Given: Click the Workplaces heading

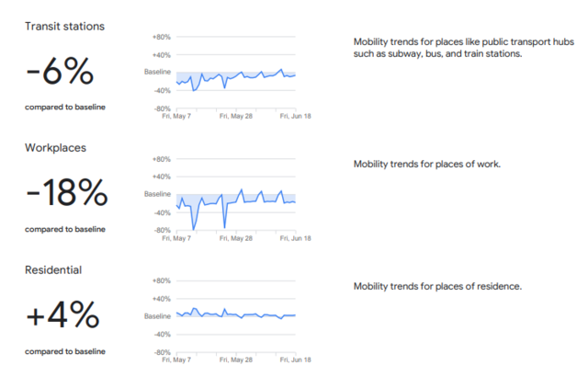Looking at the screenshot, I should 54,147.
